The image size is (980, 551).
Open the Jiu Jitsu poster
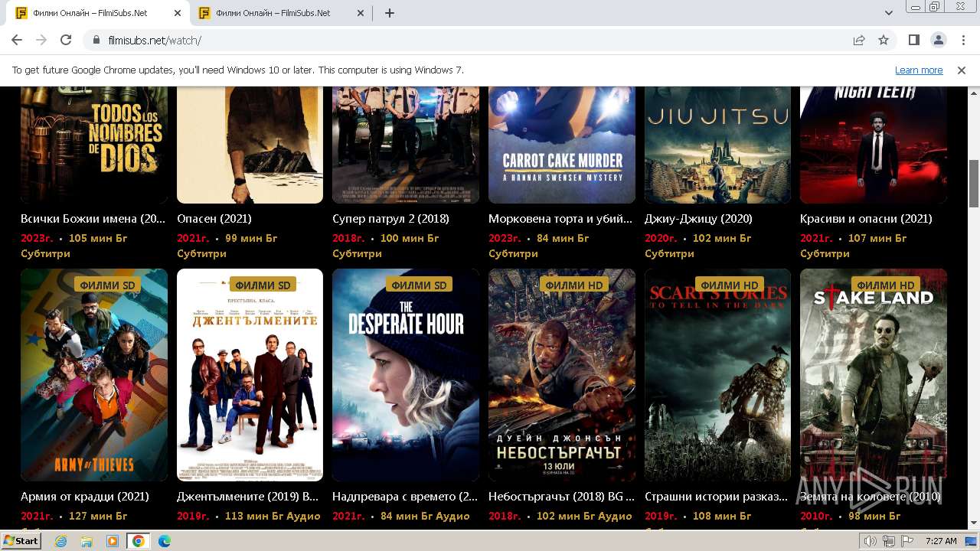pyautogui.click(x=717, y=145)
